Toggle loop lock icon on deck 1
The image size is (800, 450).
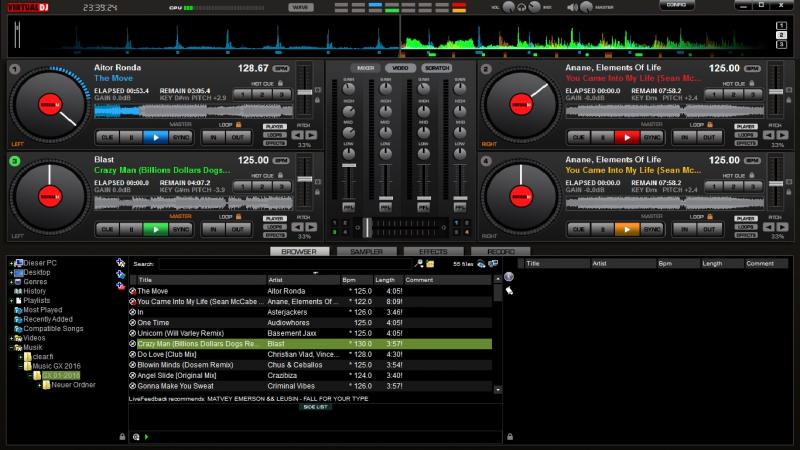click(x=238, y=124)
